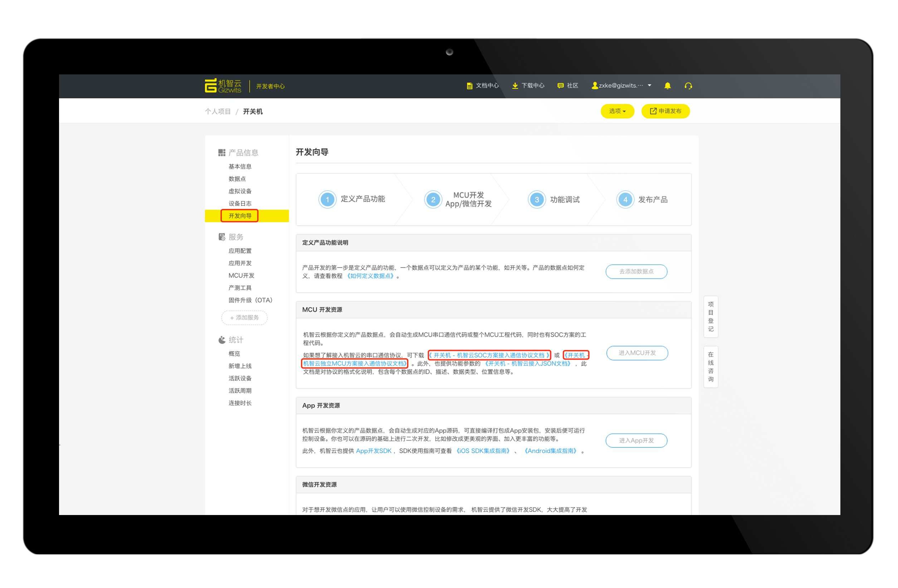Click the 去添加数据点 button
The width and height of the screenshot is (898, 588).
(636, 271)
